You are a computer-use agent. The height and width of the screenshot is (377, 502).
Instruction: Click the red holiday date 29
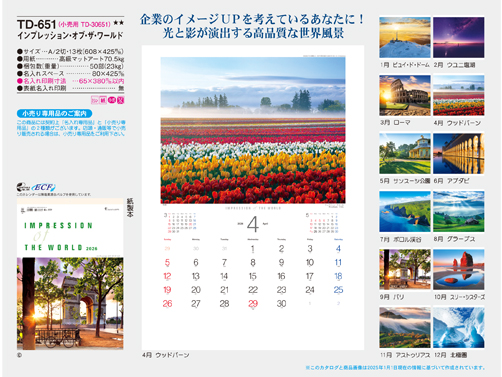coord(253,303)
